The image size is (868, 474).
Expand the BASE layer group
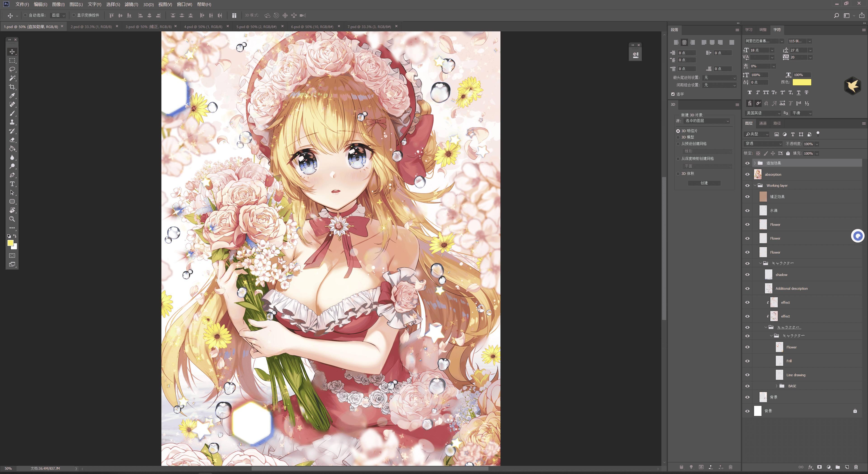pyautogui.click(x=777, y=386)
